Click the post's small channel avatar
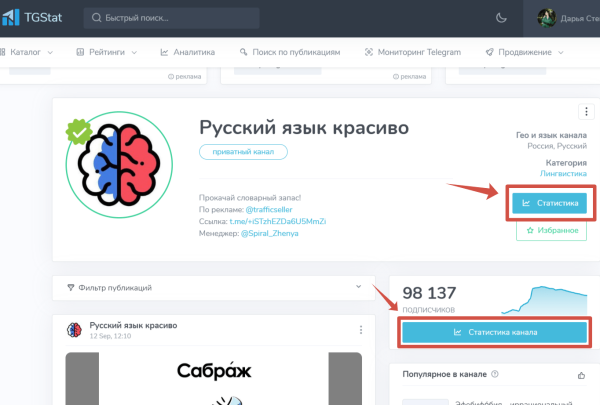The image size is (600, 405). tap(74, 330)
